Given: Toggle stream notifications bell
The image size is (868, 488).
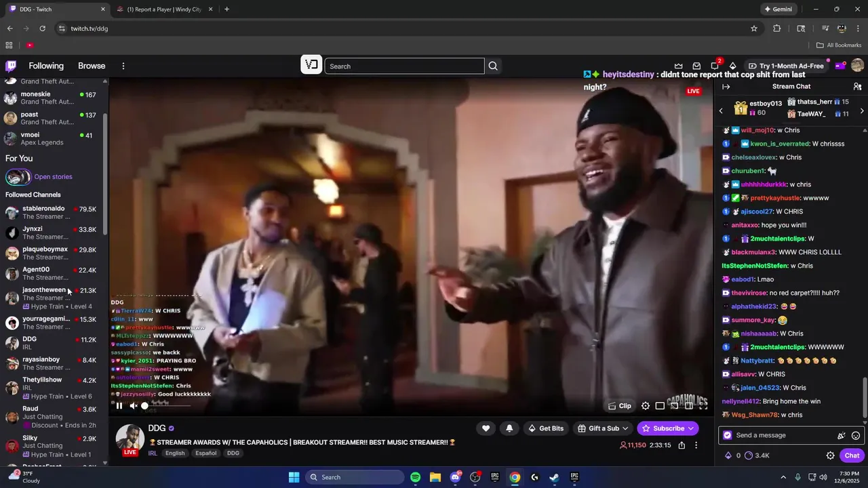Looking at the screenshot, I should coord(509,428).
